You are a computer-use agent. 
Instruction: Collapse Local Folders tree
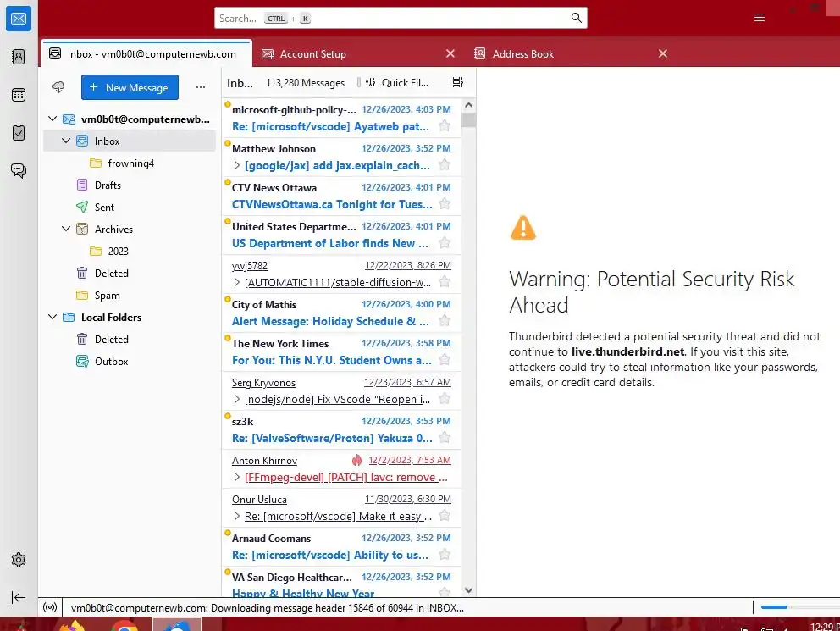click(52, 317)
